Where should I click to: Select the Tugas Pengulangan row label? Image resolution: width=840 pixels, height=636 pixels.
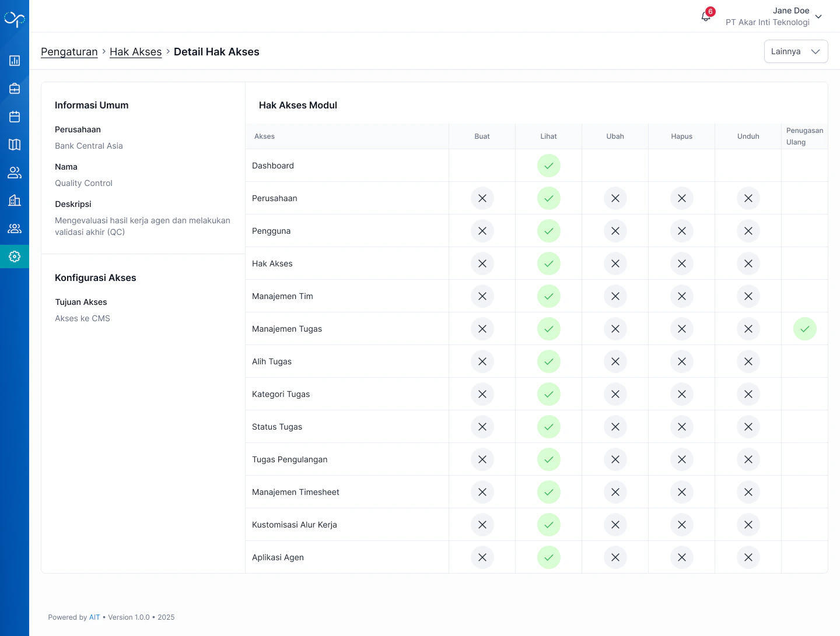(290, 459)
